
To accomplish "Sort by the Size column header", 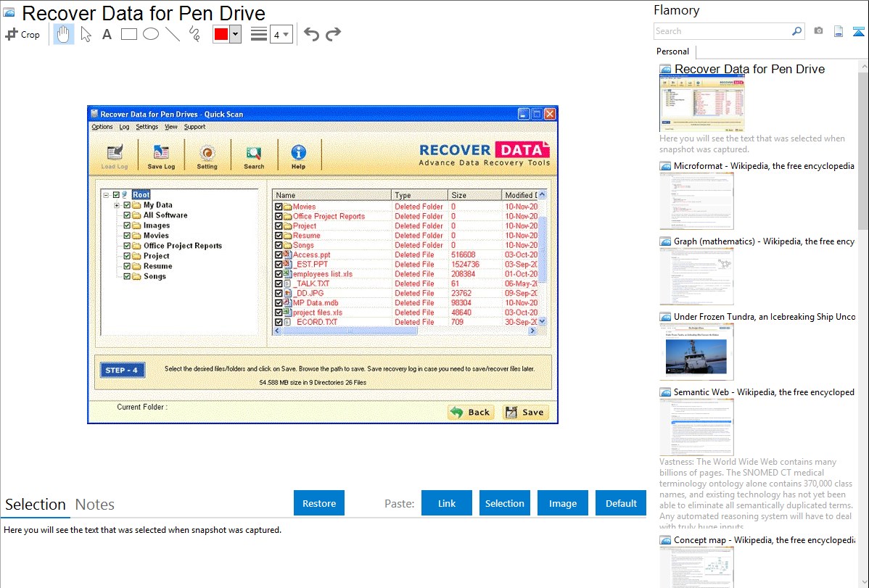I will (x=474, y=195).
